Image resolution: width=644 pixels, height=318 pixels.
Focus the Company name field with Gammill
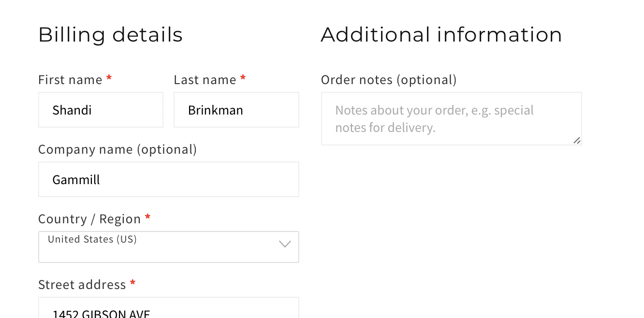(168, 179)
